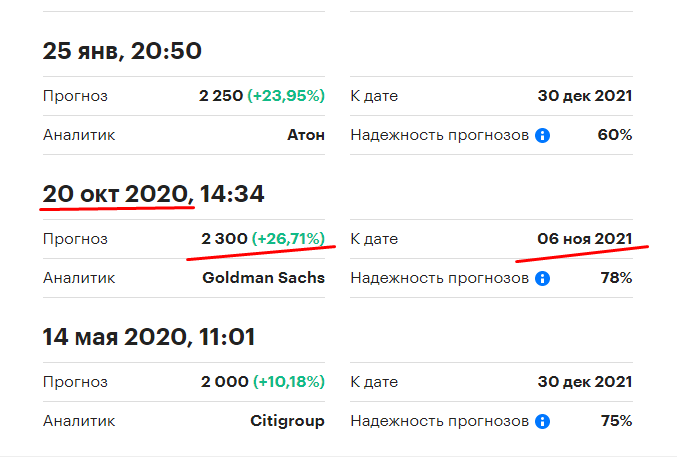Image resolution: width=677 pixels, height=457 pixels.
Task: Click the 2 300 forecast price
Action: tap(222, 239)
